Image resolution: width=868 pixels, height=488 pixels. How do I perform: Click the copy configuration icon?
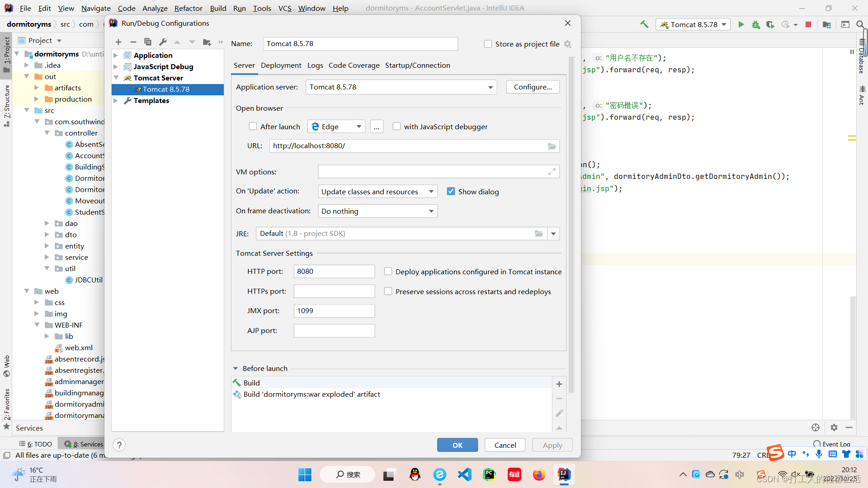147,42
